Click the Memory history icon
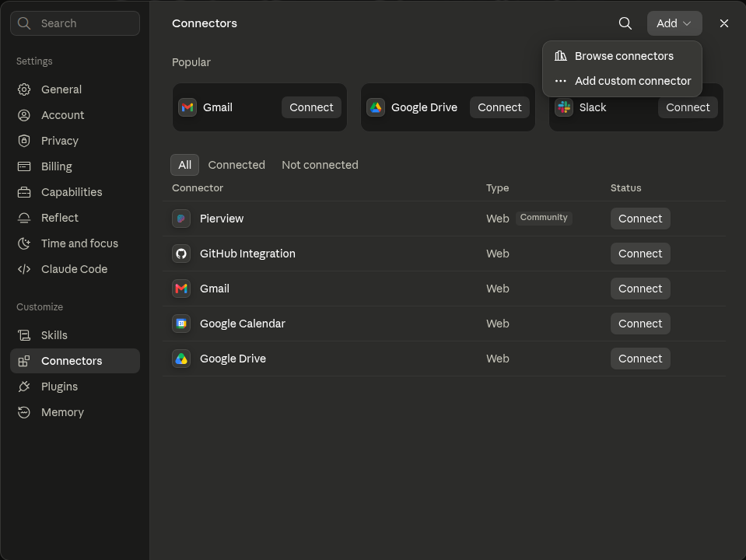 [24, 412]
